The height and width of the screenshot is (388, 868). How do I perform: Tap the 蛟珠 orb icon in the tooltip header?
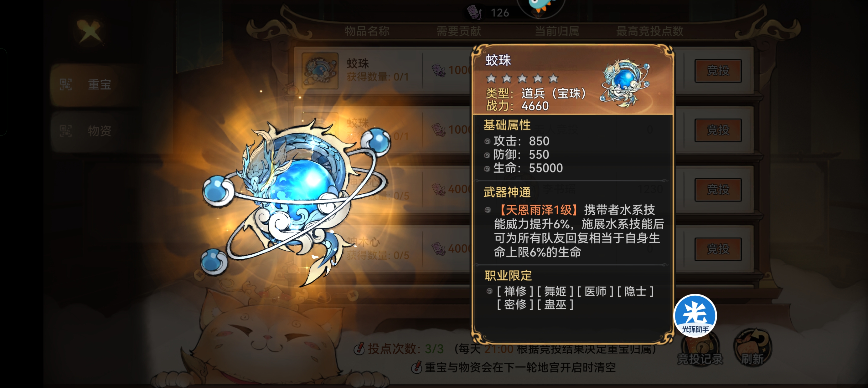pos(625,83)
